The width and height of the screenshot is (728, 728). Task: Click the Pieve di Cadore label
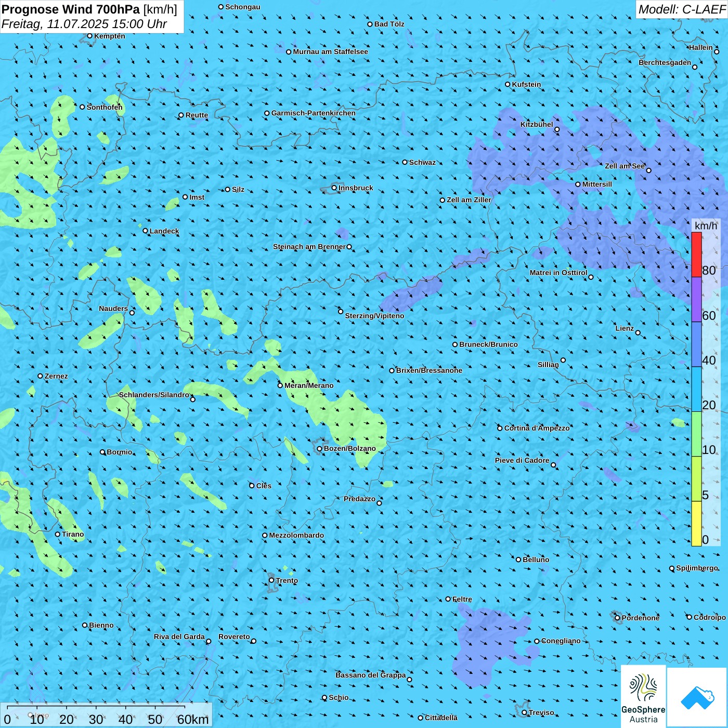(522, 460)
